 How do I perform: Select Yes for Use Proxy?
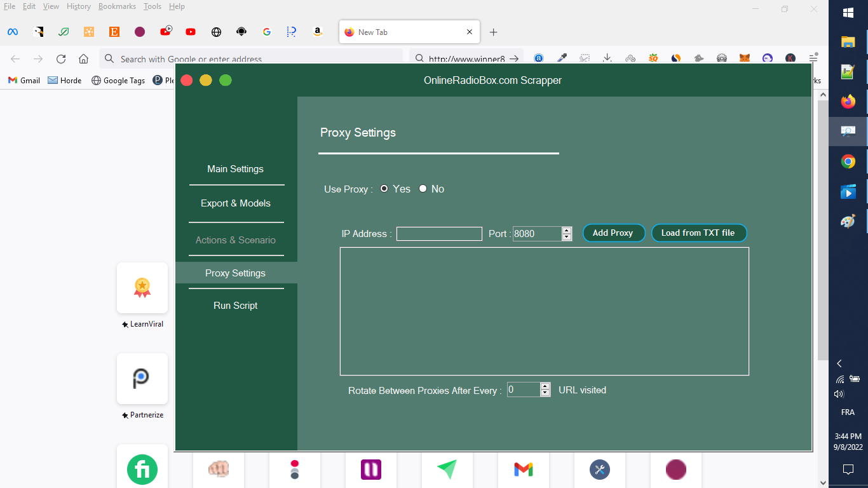point(384,189)
